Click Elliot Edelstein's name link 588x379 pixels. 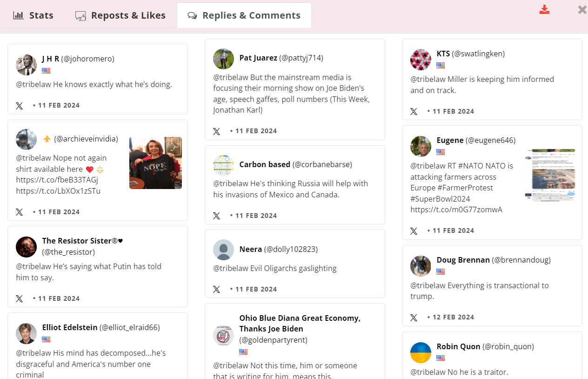click(70, 327)
